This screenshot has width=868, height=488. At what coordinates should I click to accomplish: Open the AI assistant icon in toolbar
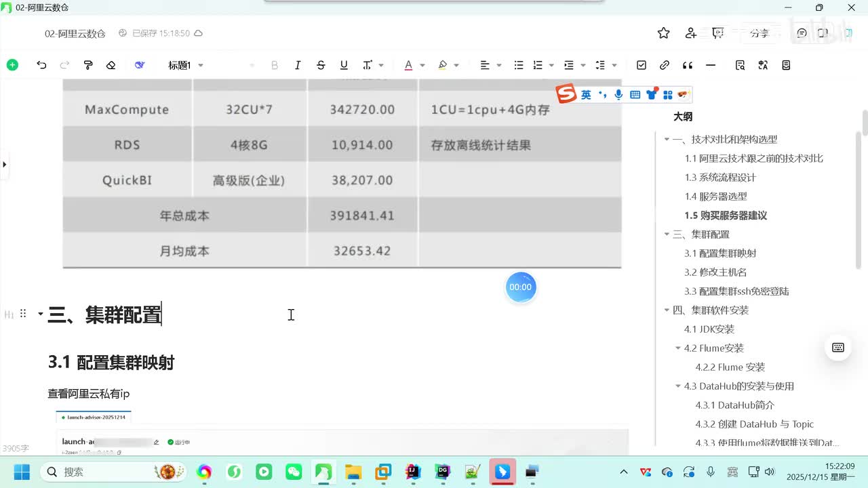click(140, 65)
